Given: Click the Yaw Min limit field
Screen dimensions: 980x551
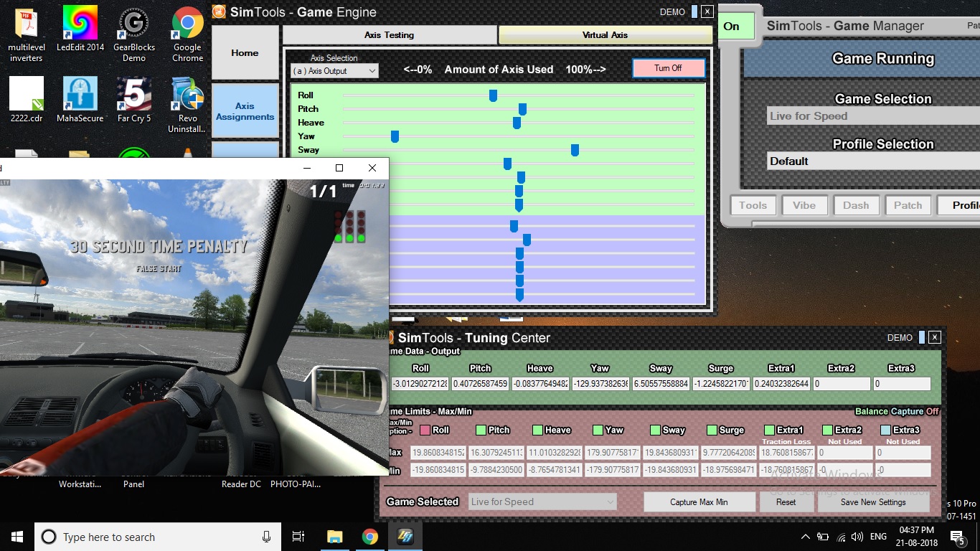Looking at the screenshot, I should click(x=614, y=471).
